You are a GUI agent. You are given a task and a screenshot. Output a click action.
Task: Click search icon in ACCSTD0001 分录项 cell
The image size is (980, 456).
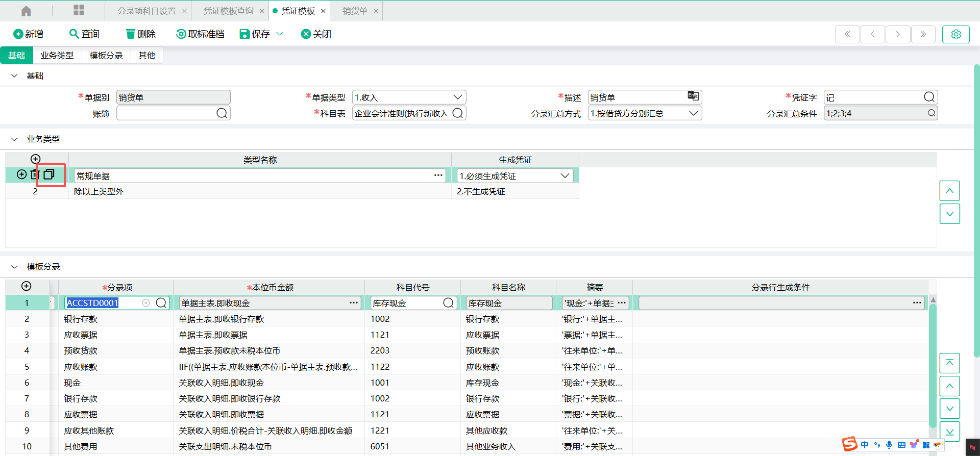(161, 303)
